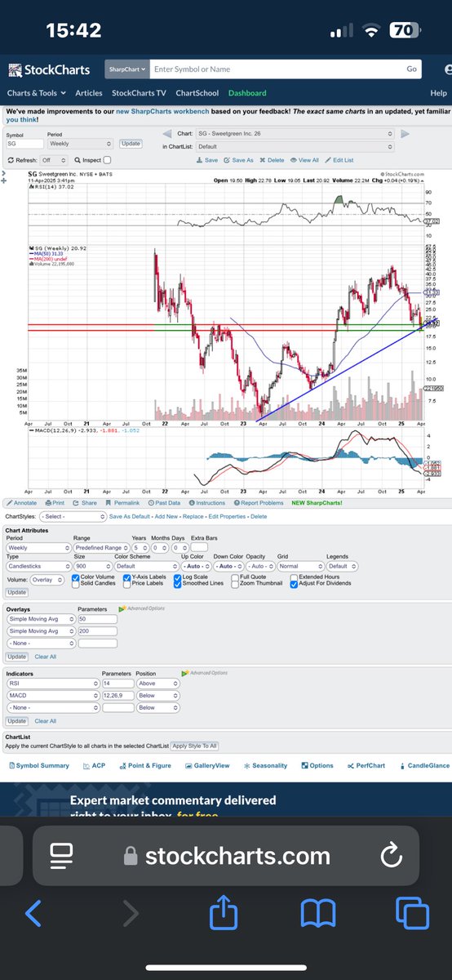Open the SharpChart type dropdown
The height and width of the screenshot is (980, 452).
coord(126,69)
